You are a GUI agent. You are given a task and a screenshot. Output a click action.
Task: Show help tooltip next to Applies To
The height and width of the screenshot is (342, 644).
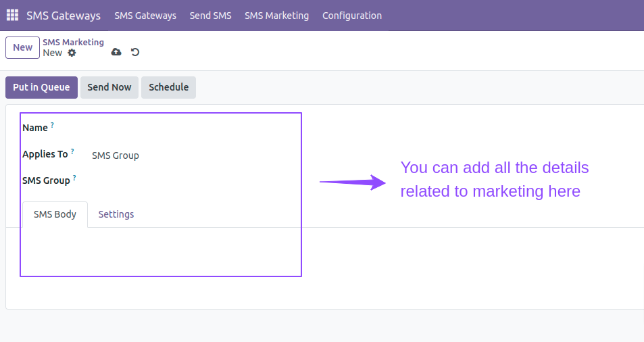coord(72,151)
